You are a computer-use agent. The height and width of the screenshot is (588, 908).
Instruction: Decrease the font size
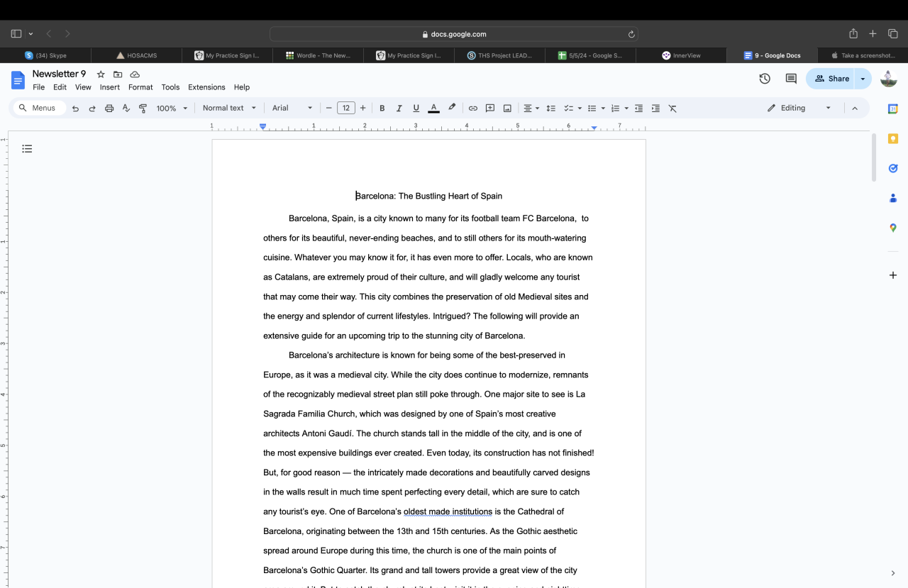pos(328,109)
